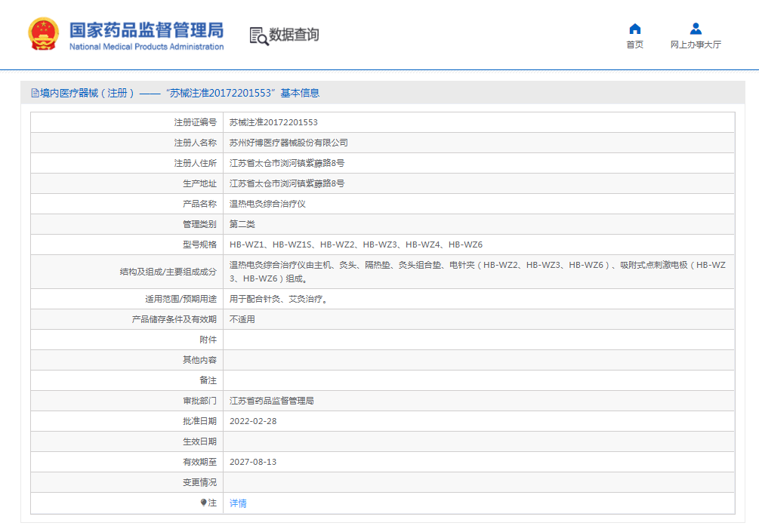
Task: Click the document icon before 境内医疗器械
Action: (35, 93)
